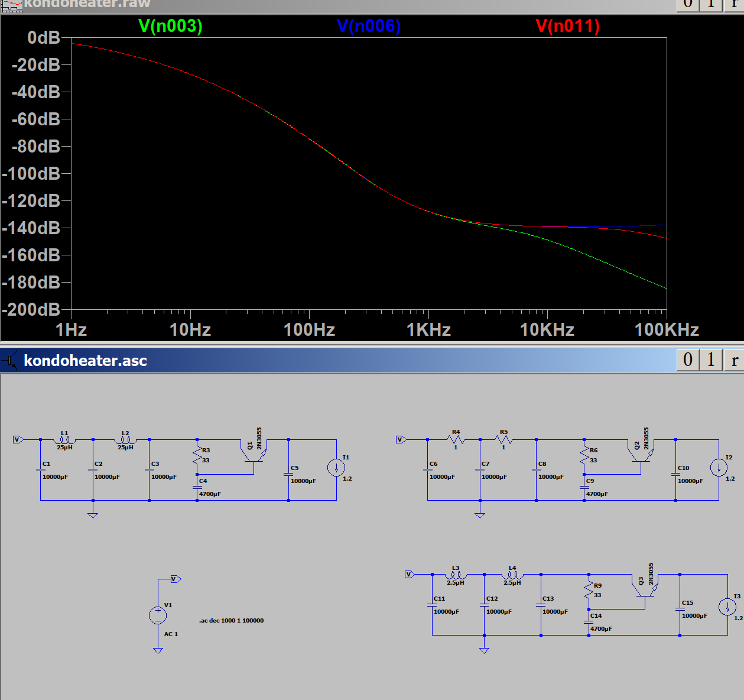Select current source I1 symbol

click(336, 468)
